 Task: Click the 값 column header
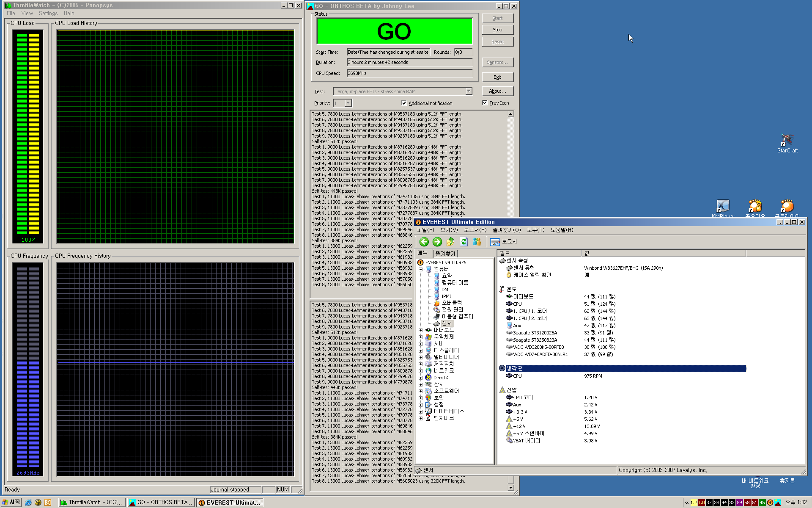point(664,253)
